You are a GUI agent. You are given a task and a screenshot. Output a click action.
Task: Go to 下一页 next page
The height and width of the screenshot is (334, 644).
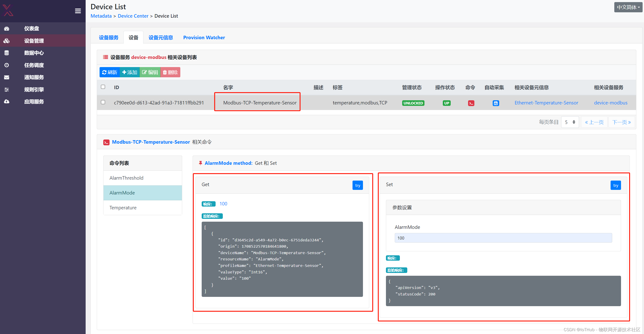click(x=621, y=122)
